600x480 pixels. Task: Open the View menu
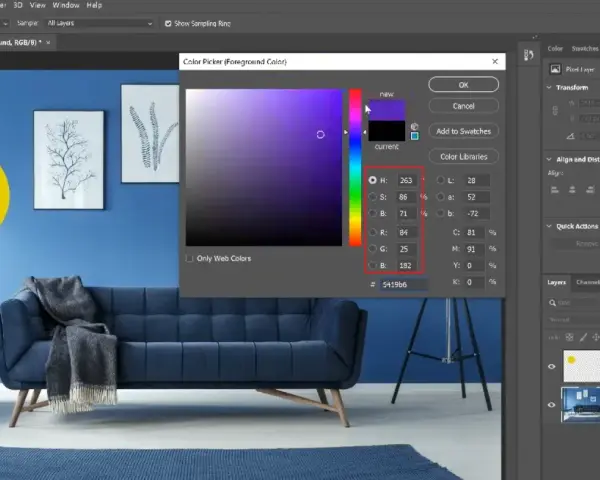(38, 5)
